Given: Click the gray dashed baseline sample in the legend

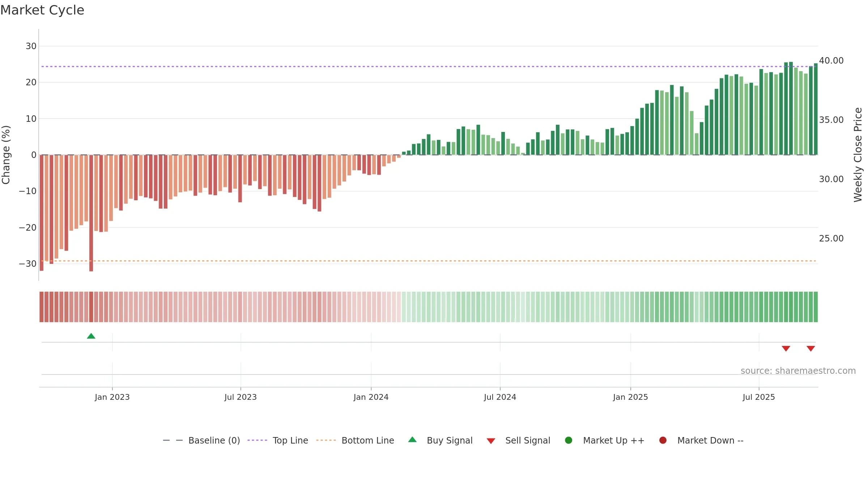Looking at the screenshot, I should (x=173, y=440).
